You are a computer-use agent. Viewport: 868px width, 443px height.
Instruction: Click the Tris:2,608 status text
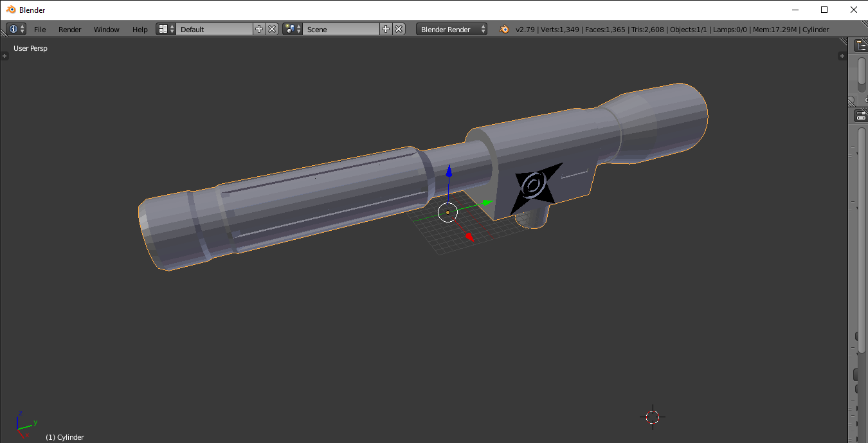pyautogui.click(x=647, y=30)
